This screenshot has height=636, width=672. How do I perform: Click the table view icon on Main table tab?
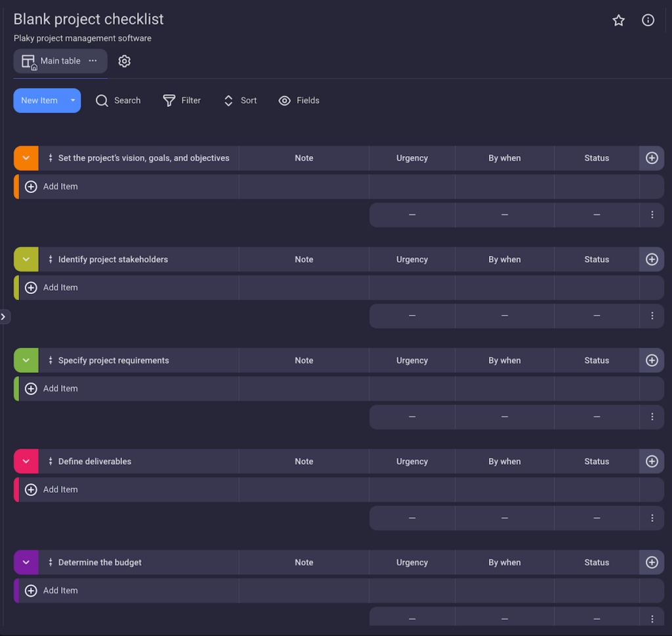pyautogui.click(x=28, y=60)
